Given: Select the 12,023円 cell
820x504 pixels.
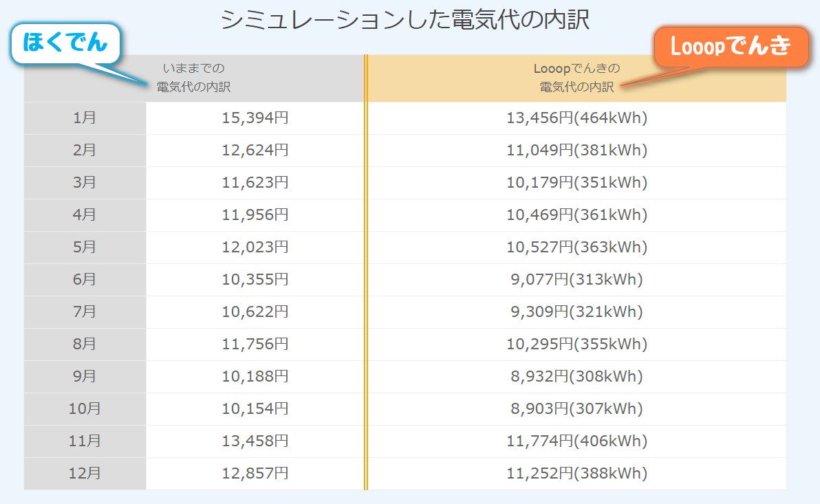Looking at the screenshot, I should 255,248.
